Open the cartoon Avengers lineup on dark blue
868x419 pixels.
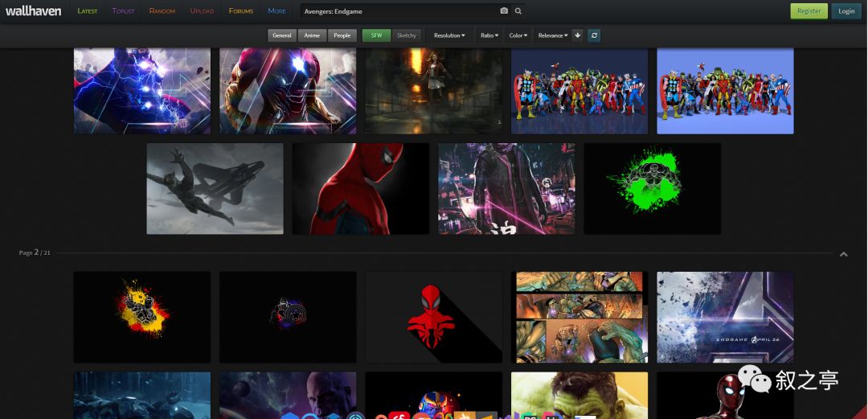579,91
